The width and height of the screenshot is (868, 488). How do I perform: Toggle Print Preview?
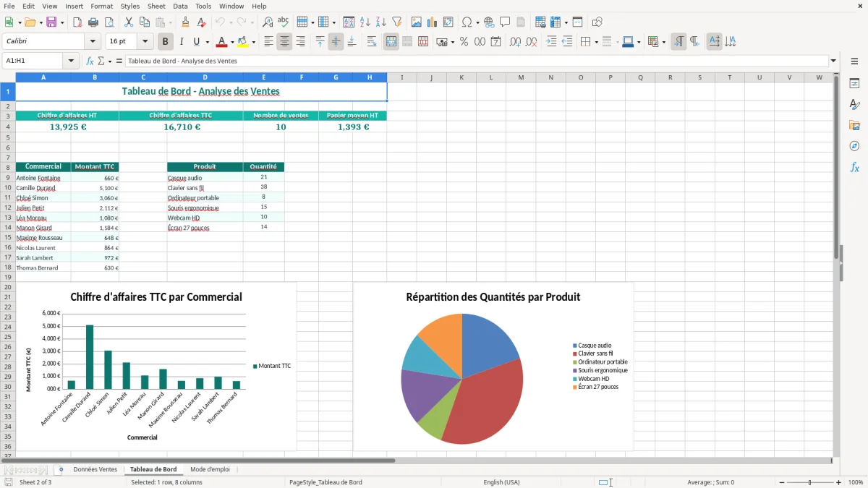point(108,22)
